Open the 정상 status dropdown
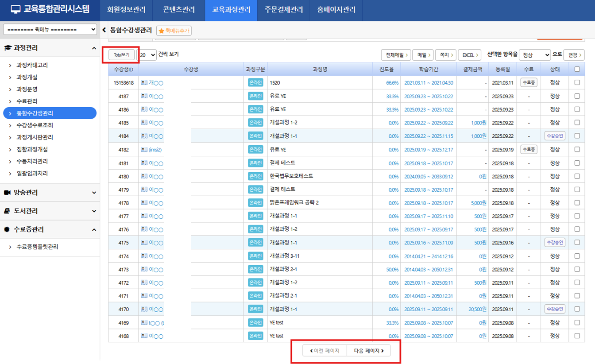 click(534, 55)
